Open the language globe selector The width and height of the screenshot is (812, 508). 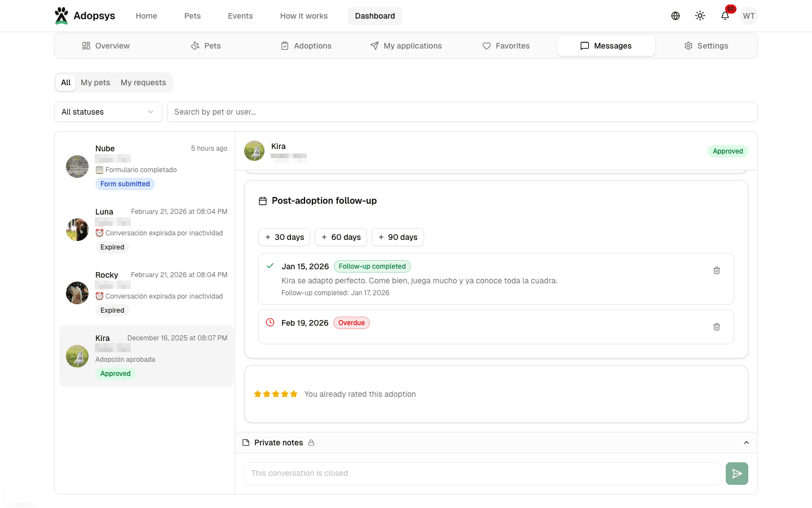(675, 16)
